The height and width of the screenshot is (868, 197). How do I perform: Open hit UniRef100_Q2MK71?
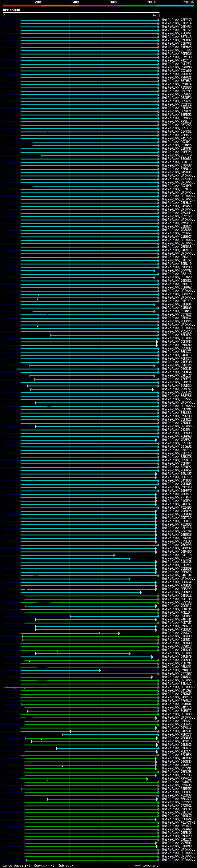(x=177, y=382)
